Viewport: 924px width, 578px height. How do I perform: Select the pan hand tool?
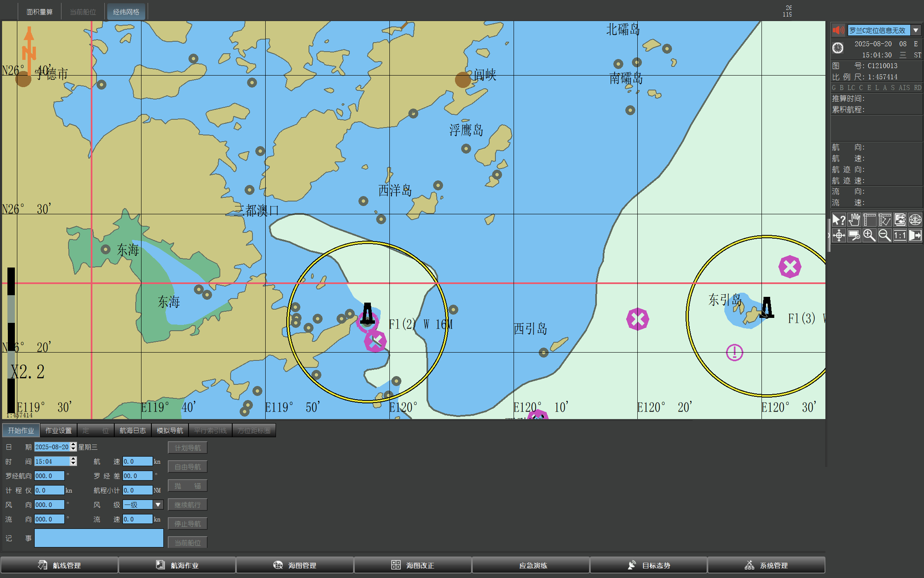pos(854,220)
